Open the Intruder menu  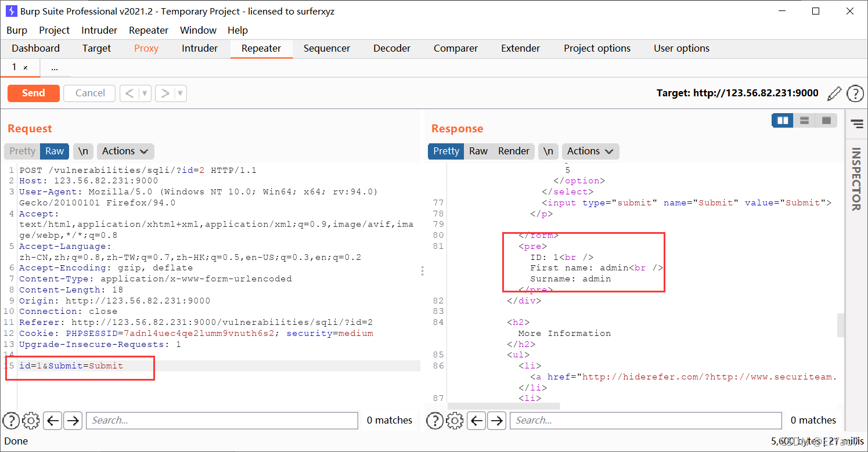point(99,30)
